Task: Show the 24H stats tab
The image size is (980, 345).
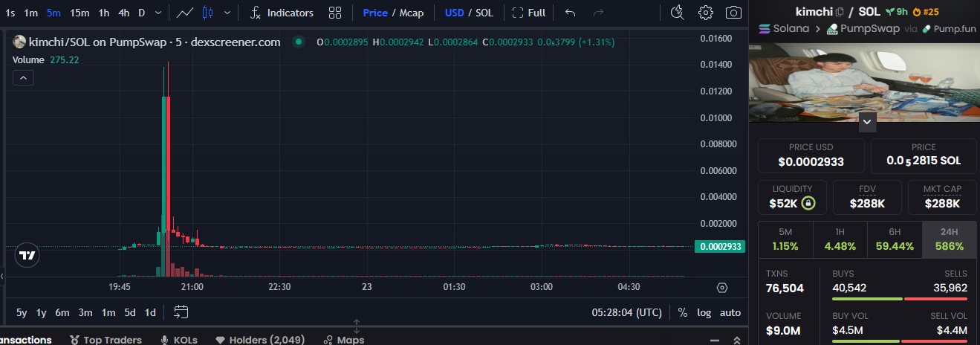Action: 950,239
